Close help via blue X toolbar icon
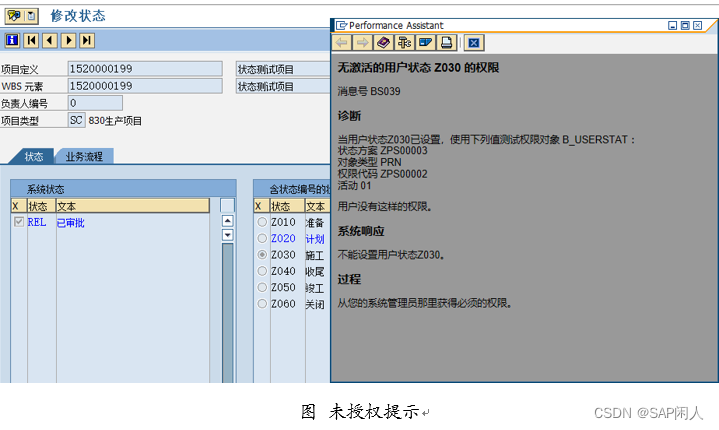 [x=474, y=43]
